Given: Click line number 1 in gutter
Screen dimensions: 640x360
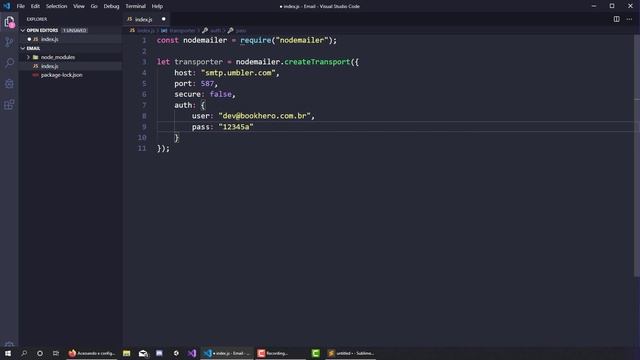Looking at the screenshot, I should (x=144, y=40).
